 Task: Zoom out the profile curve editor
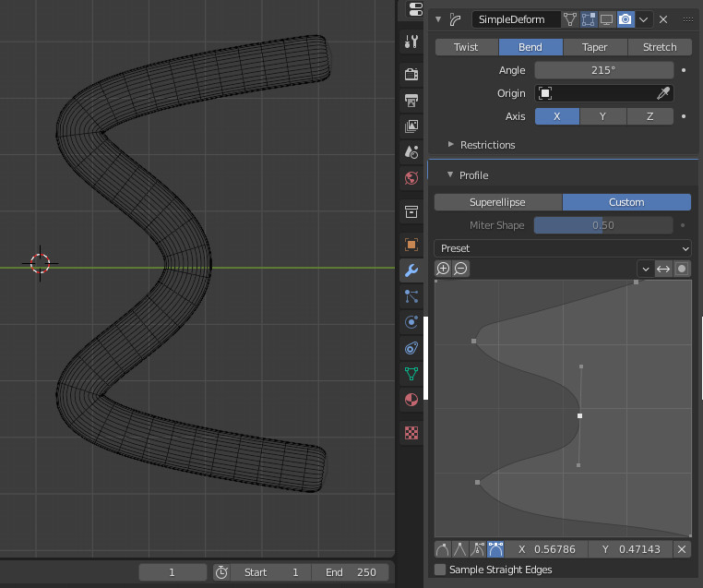pos(461,269)
